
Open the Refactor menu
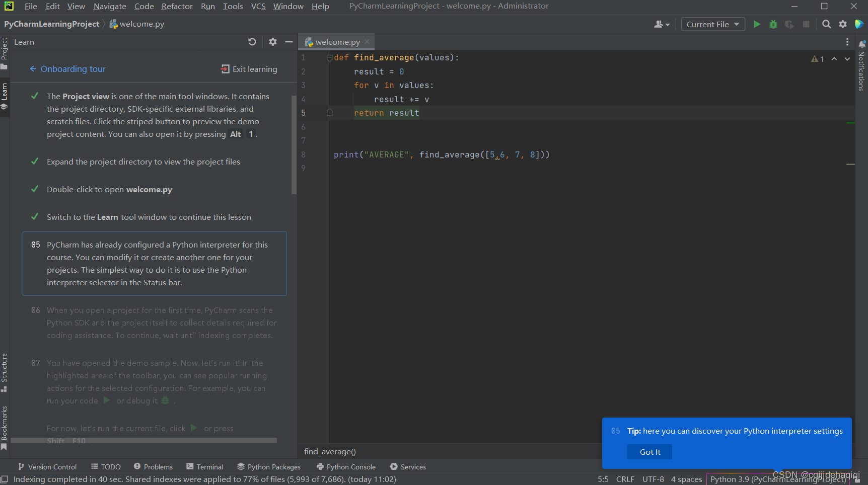pos(177,6)
